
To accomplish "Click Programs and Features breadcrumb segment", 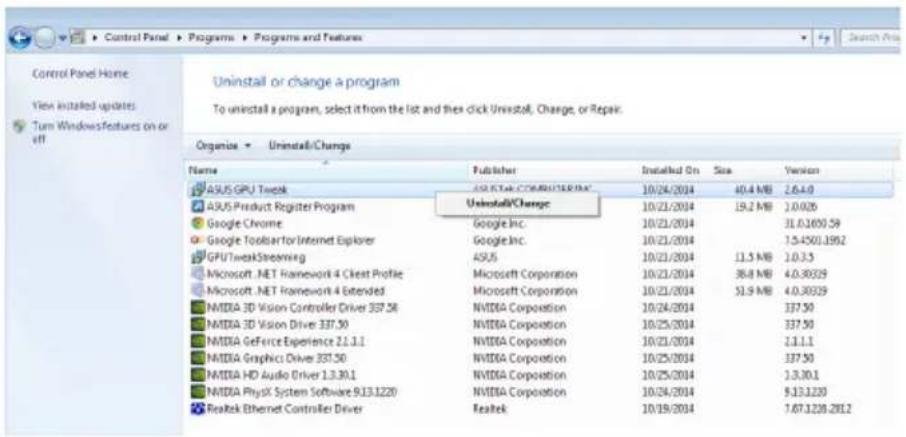I will 309,38.
